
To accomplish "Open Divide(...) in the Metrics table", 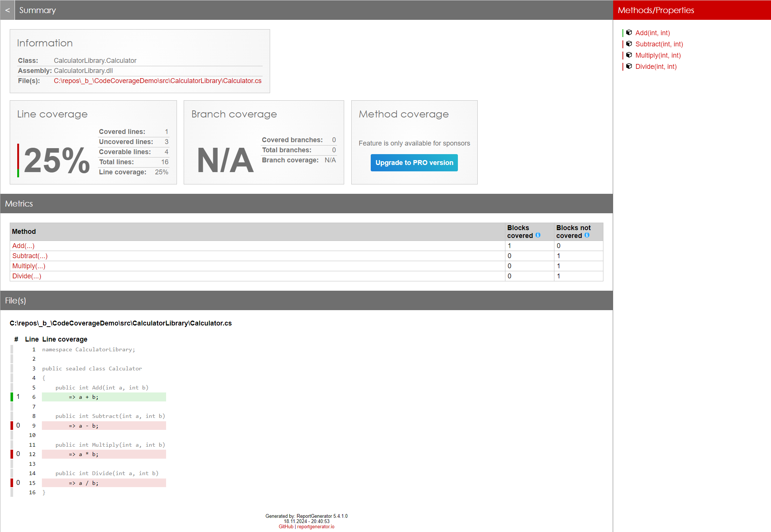I will click(27, 276).
